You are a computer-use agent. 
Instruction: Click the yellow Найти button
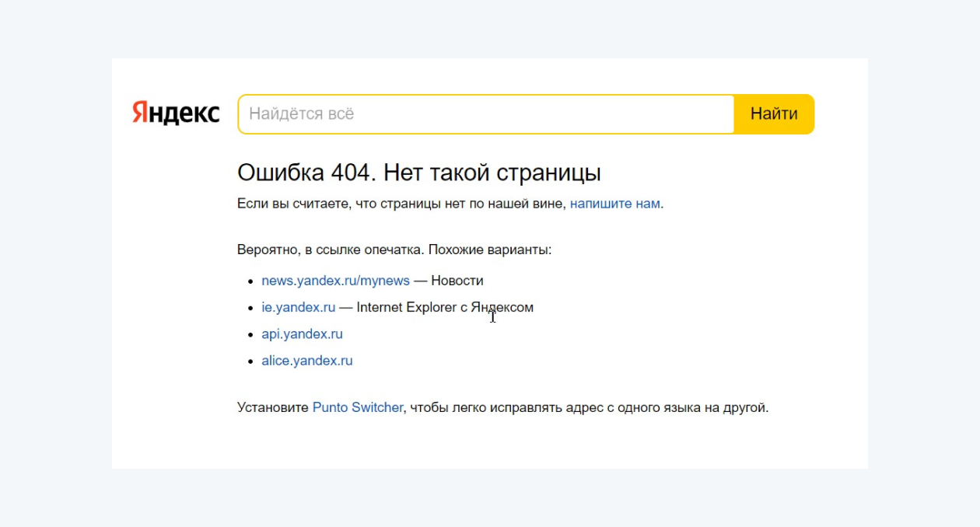(x=774, y=114)
